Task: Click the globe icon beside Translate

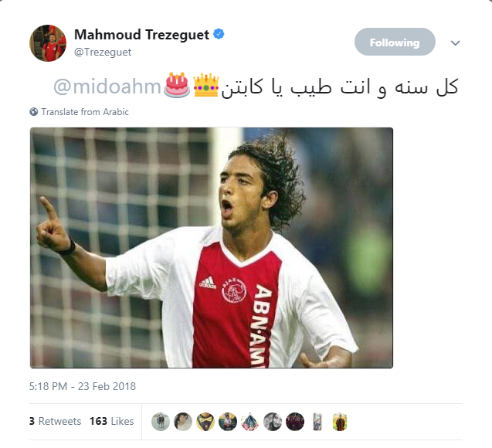Action: (34, 112)
